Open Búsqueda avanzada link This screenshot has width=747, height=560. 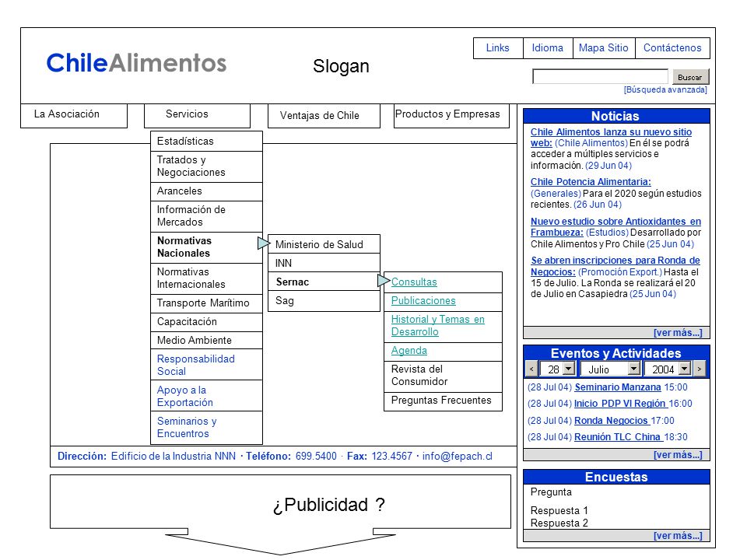pyautogui.click(x=665, y=89)
